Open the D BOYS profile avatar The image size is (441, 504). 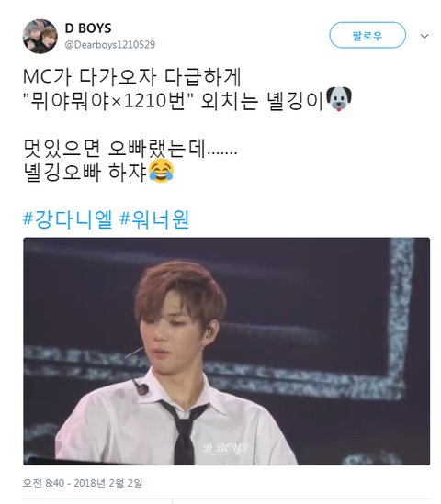40,36
